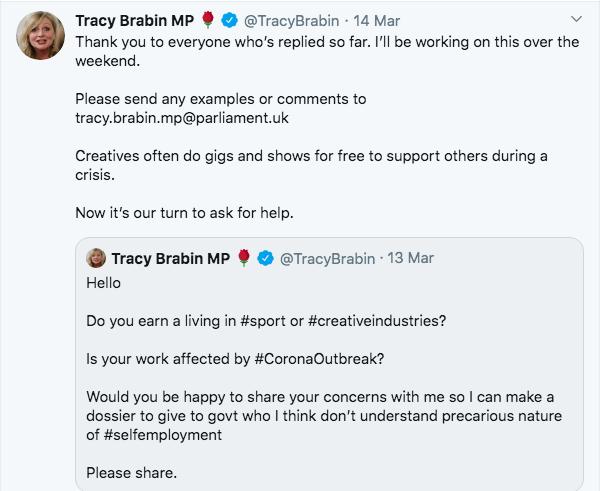The height and width of the screenshot is (491, 600).
Task: Click the rose emoji in quoted tweet header
Action: coord(244,259)
